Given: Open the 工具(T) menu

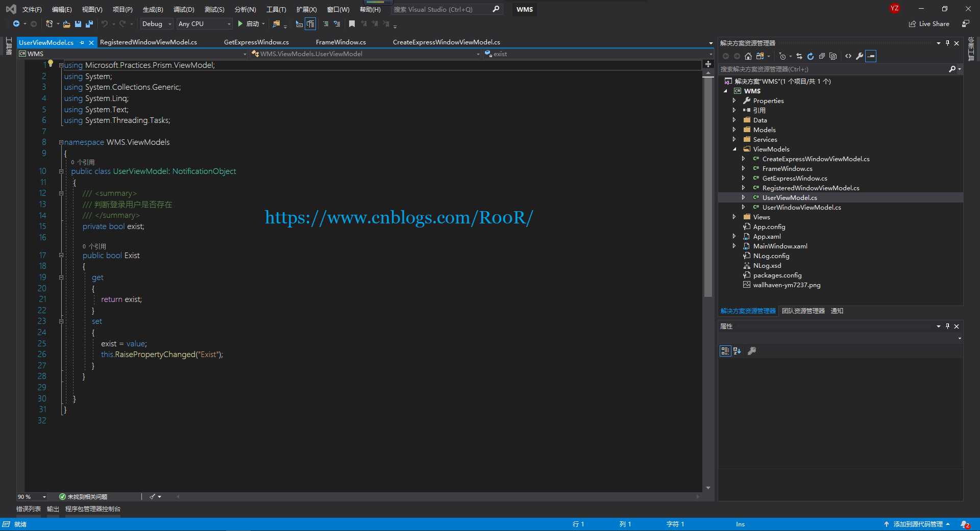Looking at the screenshot, I should click(x=276, y=9).
